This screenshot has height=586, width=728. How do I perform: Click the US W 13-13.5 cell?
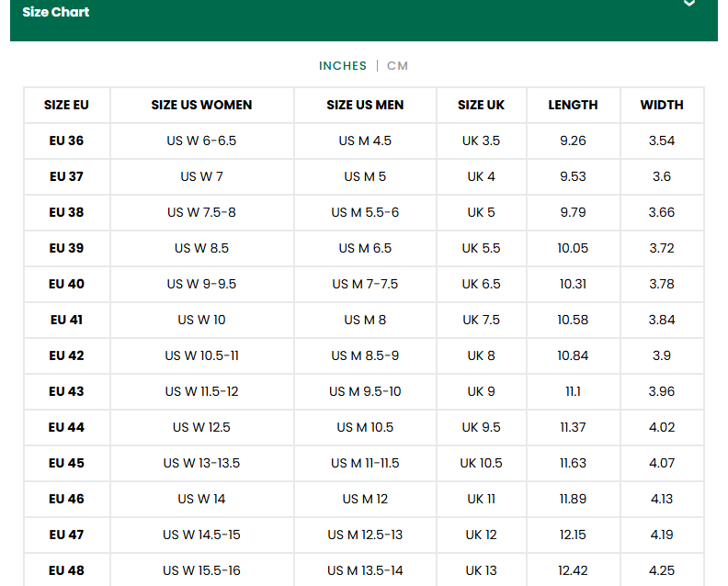point(201,463)
